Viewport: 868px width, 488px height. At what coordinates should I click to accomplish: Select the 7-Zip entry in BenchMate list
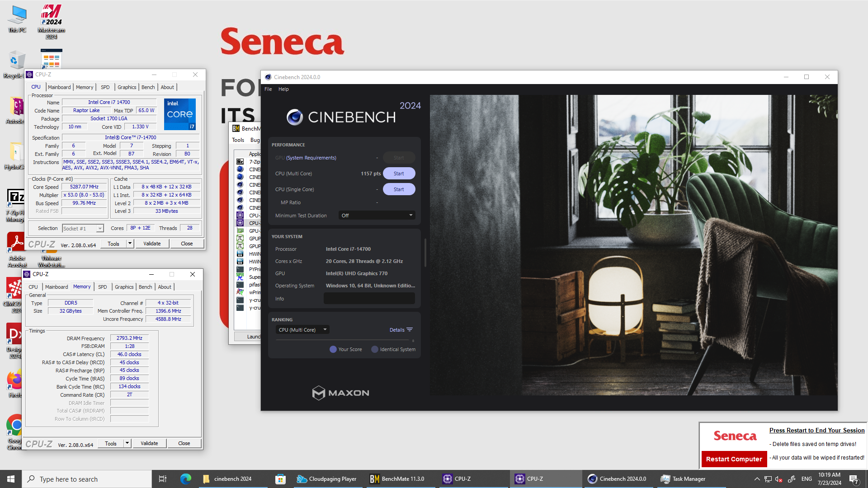248,162
